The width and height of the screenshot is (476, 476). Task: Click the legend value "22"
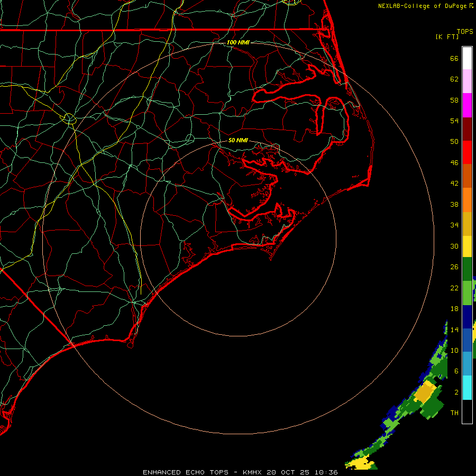click(454, 288)
